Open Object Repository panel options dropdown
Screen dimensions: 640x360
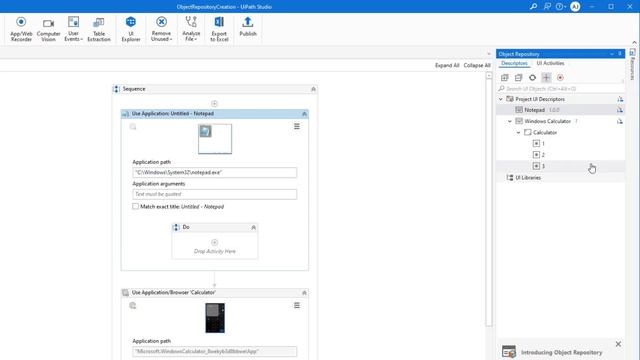[612, 54]
